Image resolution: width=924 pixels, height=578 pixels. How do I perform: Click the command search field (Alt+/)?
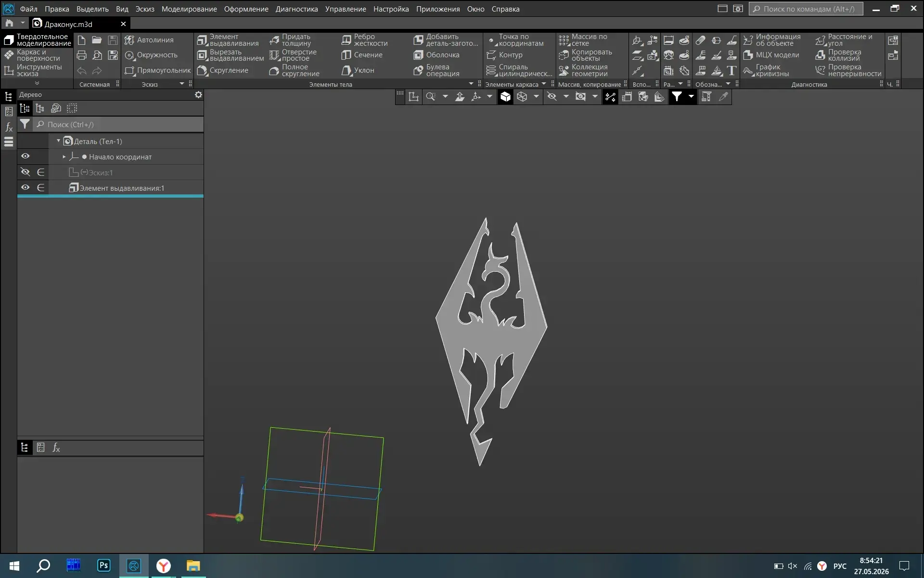click(x=806, y=9)
